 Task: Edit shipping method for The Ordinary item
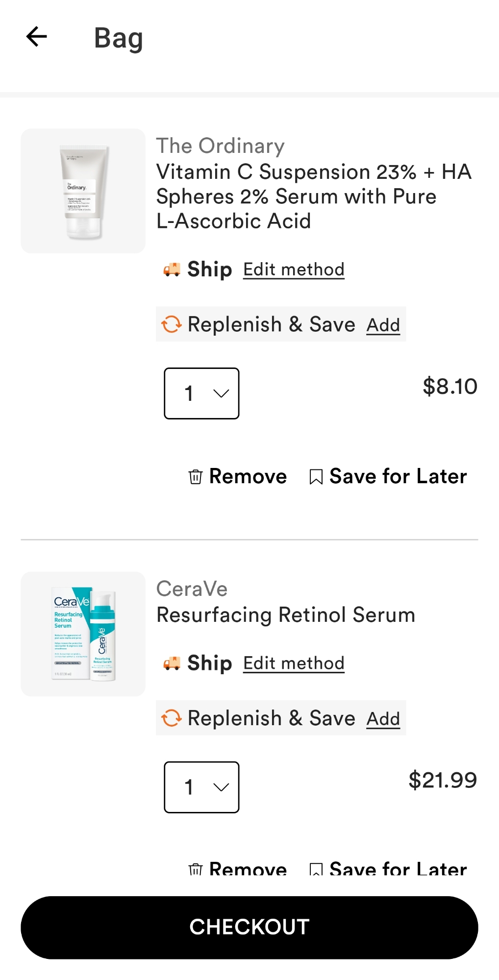coord(294,269)
